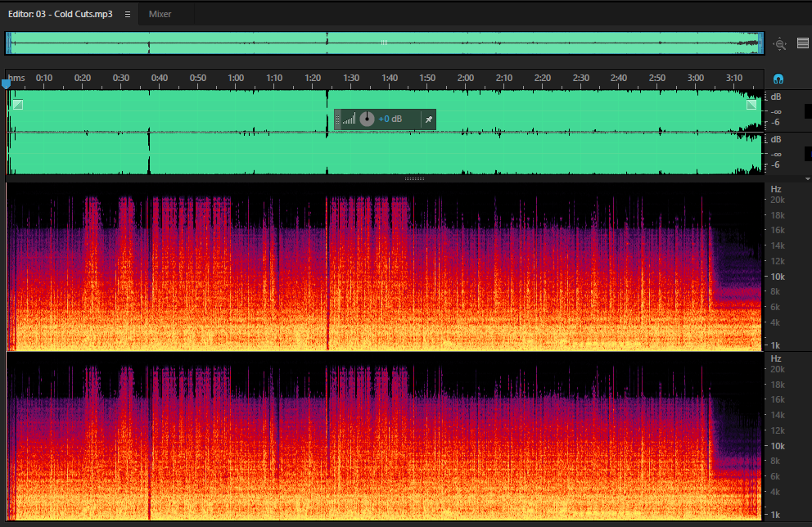
Task: Toggle the right channel enable box
Action: point(808,154)
